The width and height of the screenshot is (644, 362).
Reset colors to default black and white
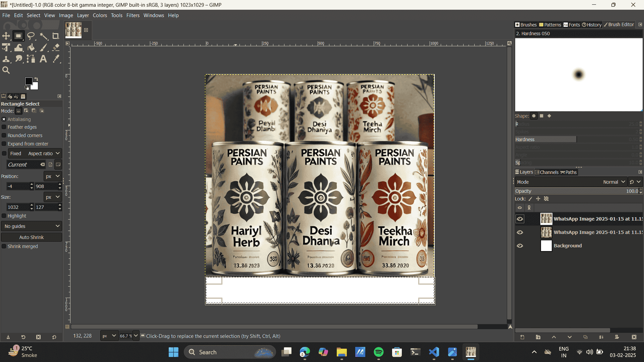coord(27,88)
